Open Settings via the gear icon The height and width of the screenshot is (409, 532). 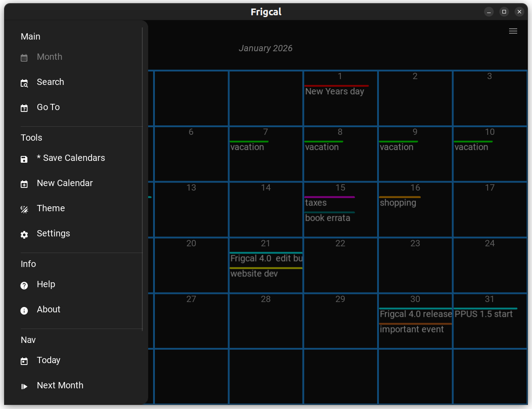(x=24, y=235)
